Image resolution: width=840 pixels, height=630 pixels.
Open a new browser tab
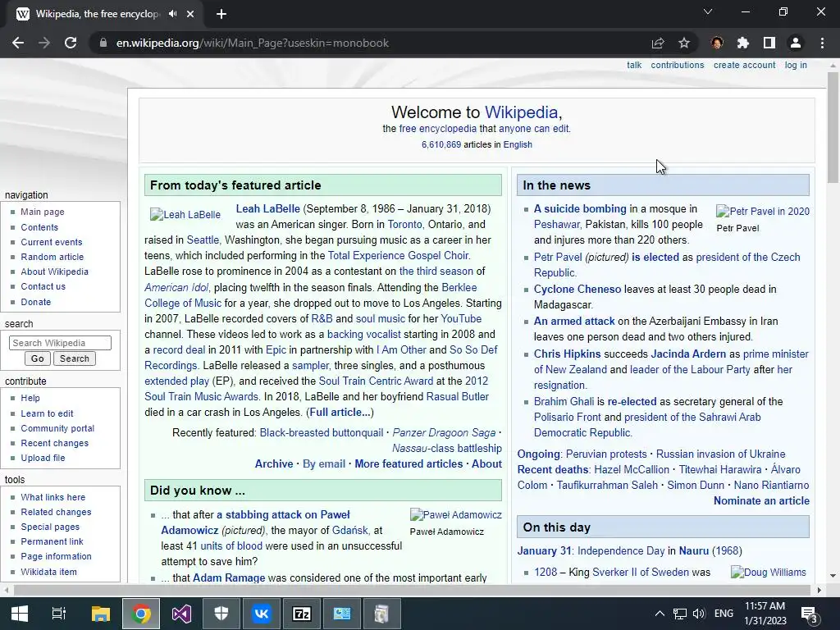[x=221, y=14]
